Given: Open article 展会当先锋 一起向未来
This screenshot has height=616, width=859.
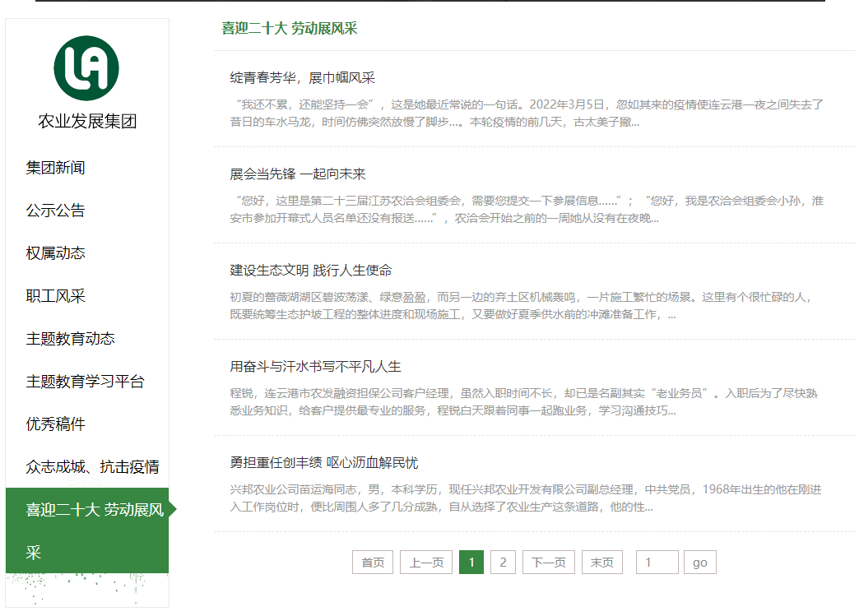Looking at the screenshot, I should click(x=298, y=174).
